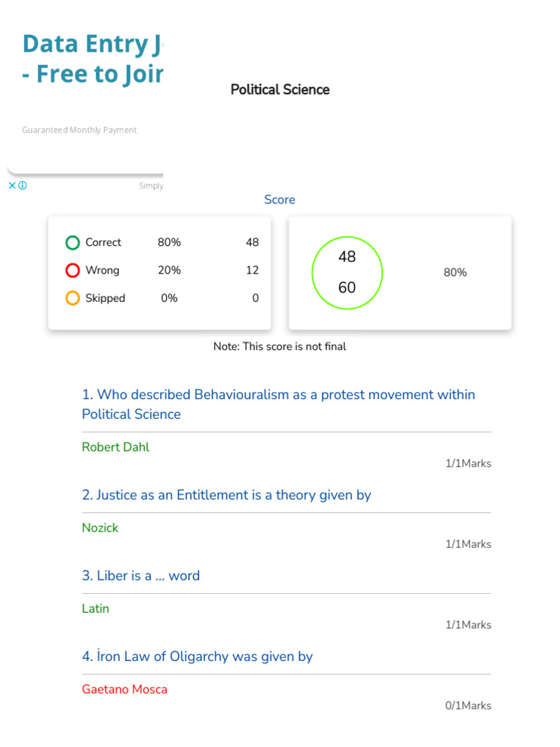Open the Data Entry ad headline
The width and height of the screenshot is (560, 747).
click(92, 58)
